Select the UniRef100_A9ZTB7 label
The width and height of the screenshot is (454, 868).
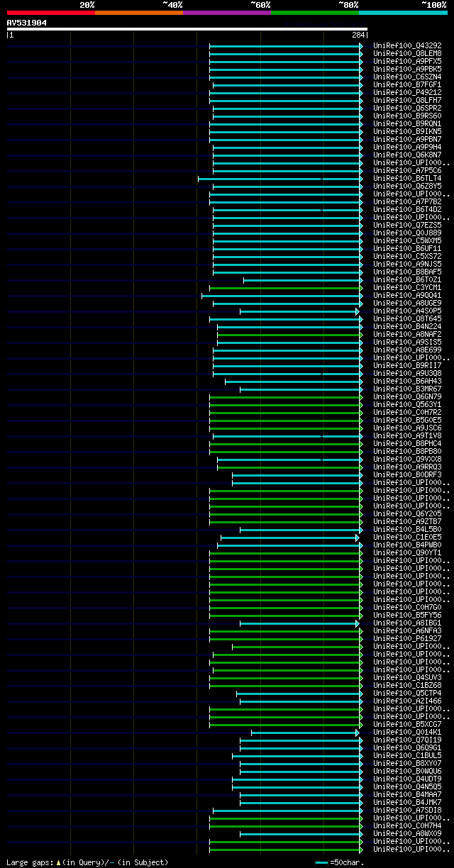(407, 521)
